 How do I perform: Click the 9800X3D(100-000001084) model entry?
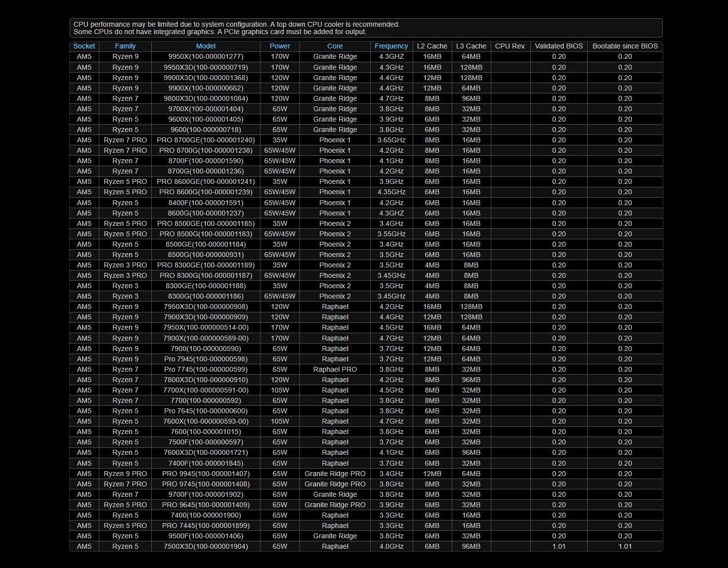tap(206, 98)
